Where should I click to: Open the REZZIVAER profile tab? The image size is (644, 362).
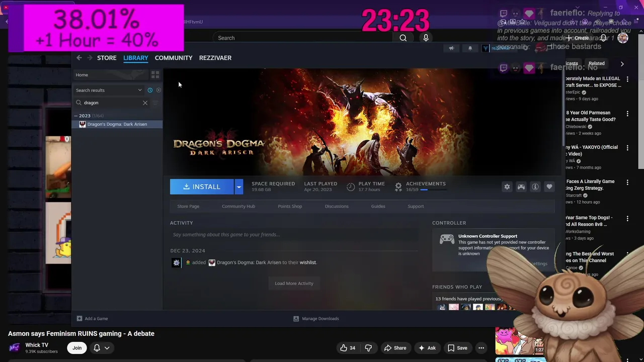pyautogui.click(x=215, y=58)
